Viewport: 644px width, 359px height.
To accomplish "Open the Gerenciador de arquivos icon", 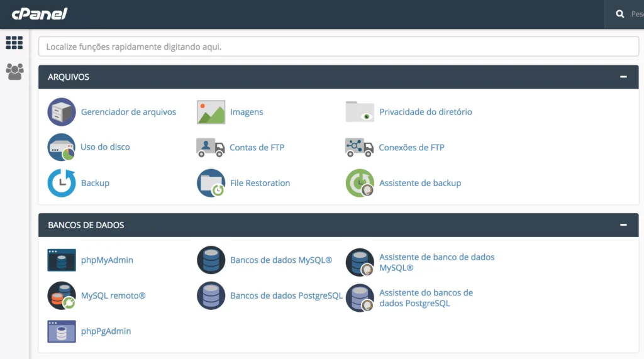I will pos(62,113).
